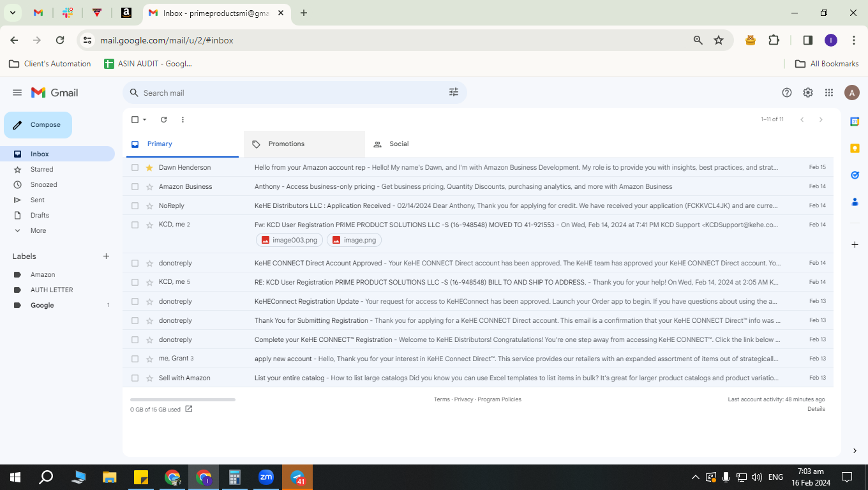Open search options filter icon in search bar

pos(454,93)
